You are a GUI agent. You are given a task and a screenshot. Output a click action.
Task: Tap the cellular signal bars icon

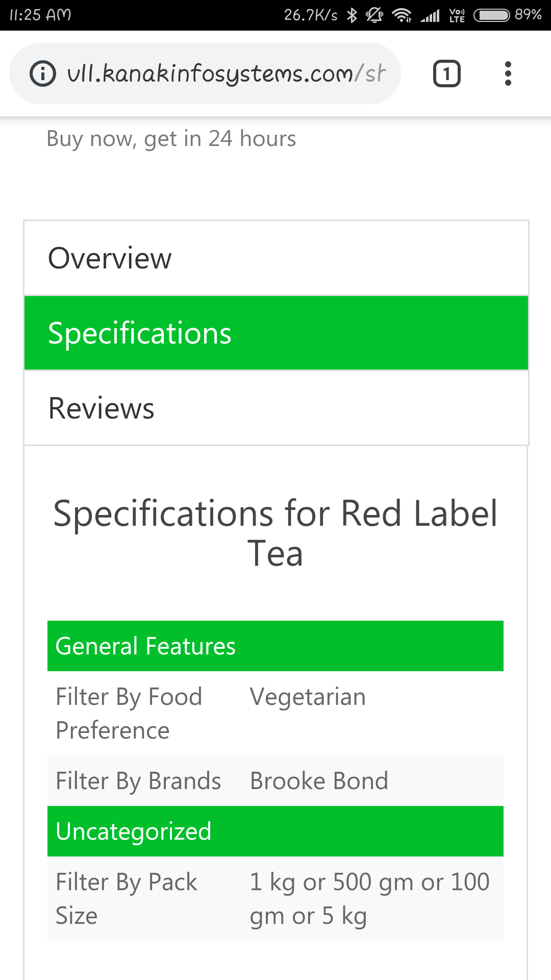point(430,16)
